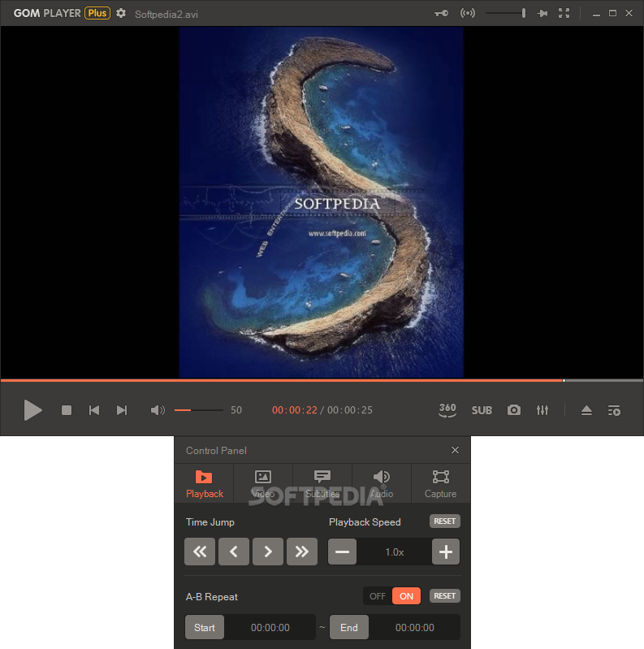The image size is (644, 649).
Task: Capture a screenshot with camera icon
Action: click(x=513, y=410)
